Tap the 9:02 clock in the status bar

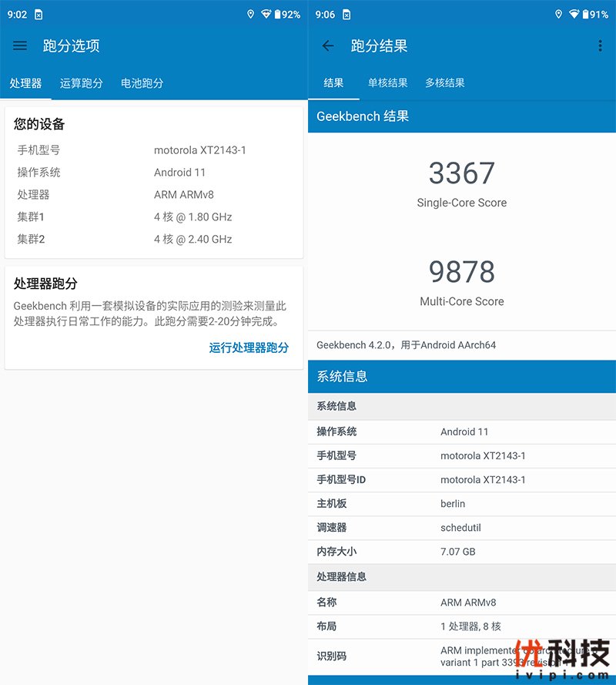pyautogui.click(x=18, y=15)
